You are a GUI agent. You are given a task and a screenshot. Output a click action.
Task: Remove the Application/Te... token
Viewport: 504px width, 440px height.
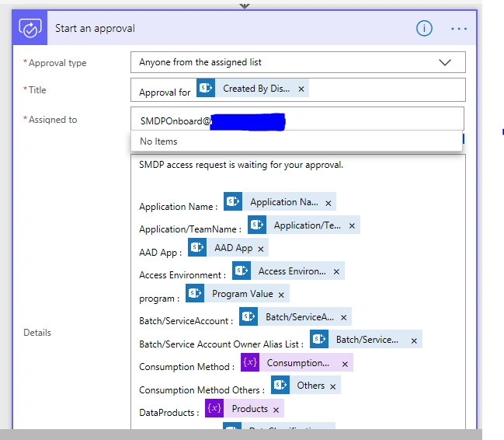[x=352, y=226]
